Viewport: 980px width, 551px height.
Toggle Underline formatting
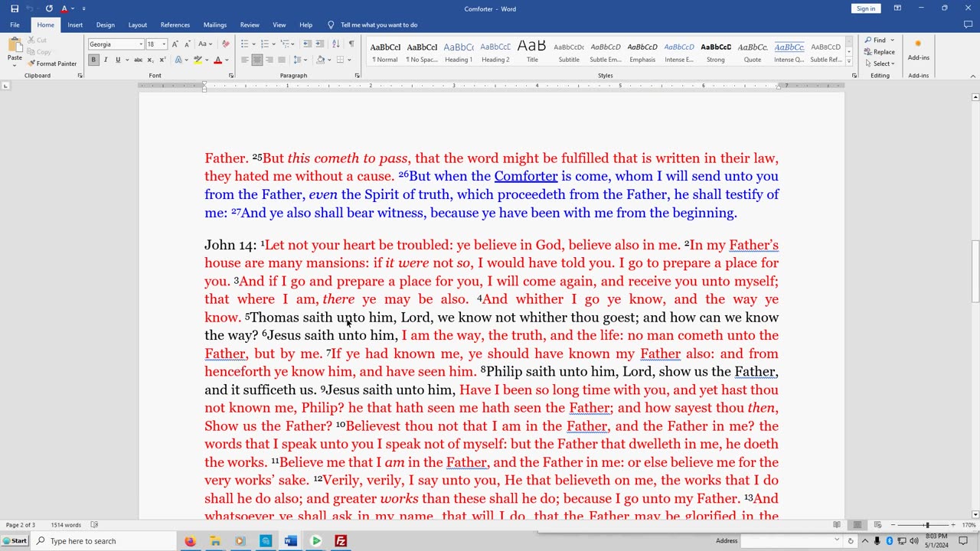coord(117,60)
